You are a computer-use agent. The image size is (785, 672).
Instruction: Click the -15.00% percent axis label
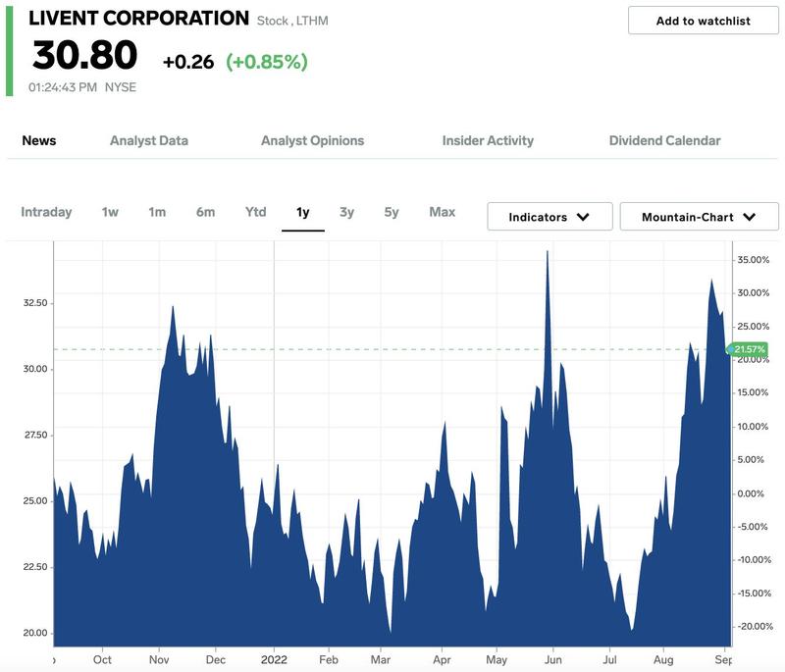(755, 594)
